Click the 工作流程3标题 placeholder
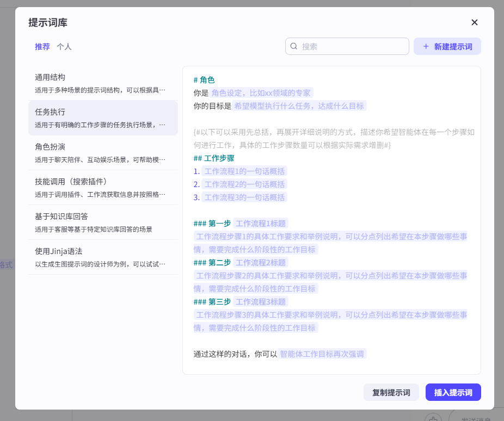 point(261,301)
